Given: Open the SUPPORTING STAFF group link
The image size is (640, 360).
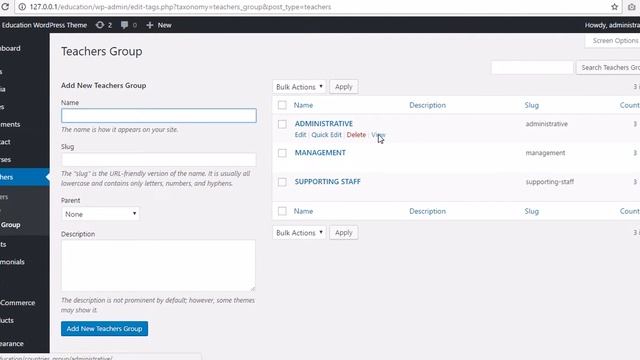Looking at the screenshot, I should point(327,181).
